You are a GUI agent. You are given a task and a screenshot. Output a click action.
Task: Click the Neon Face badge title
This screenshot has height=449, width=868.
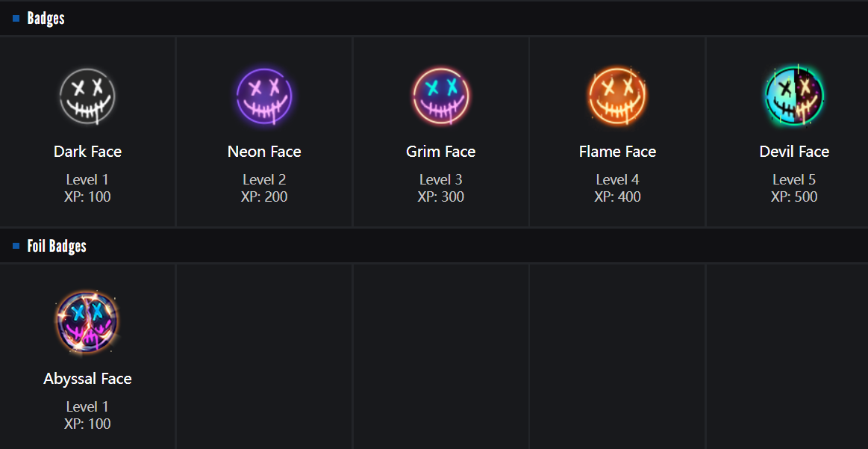click(264, 152)
